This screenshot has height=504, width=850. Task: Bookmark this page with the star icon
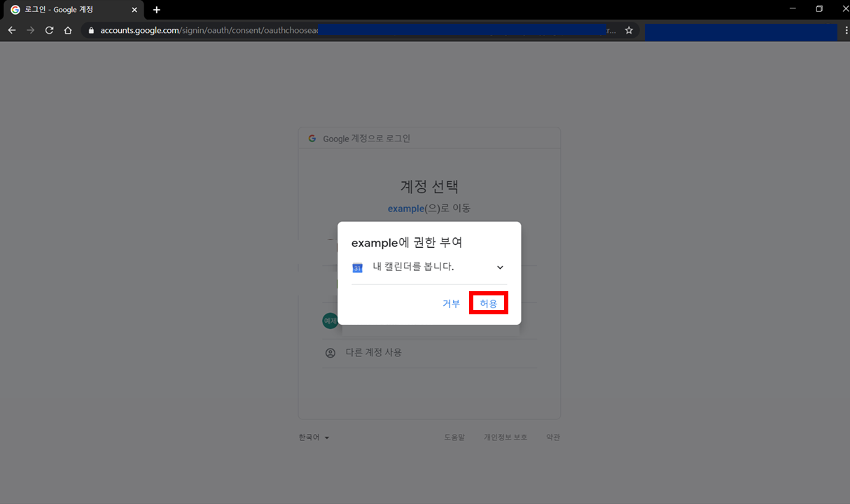[x=629, y=30]
